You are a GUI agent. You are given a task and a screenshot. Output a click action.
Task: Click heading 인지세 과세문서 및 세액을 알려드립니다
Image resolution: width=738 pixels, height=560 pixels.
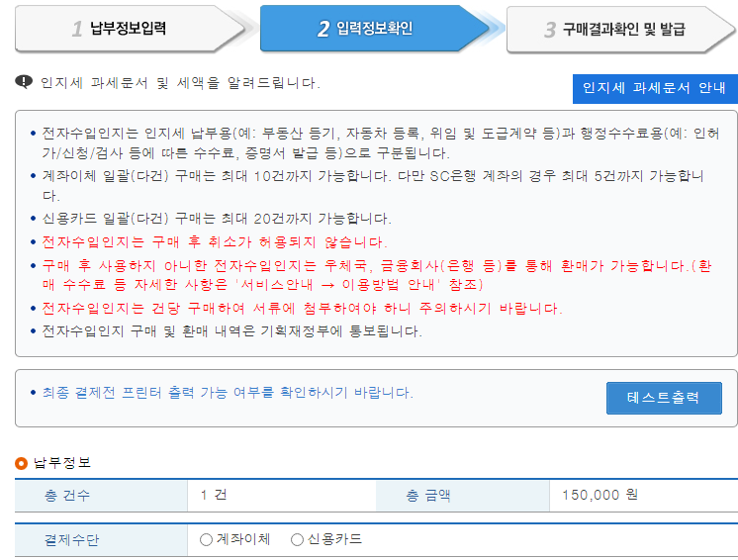180,83
